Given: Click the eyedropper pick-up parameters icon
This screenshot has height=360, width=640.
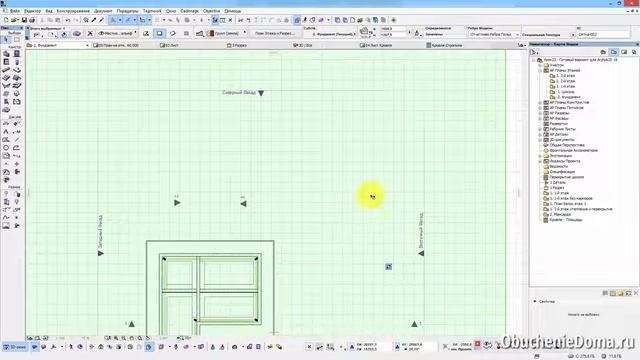Looking at the screenshot, I should pos(93,20).
